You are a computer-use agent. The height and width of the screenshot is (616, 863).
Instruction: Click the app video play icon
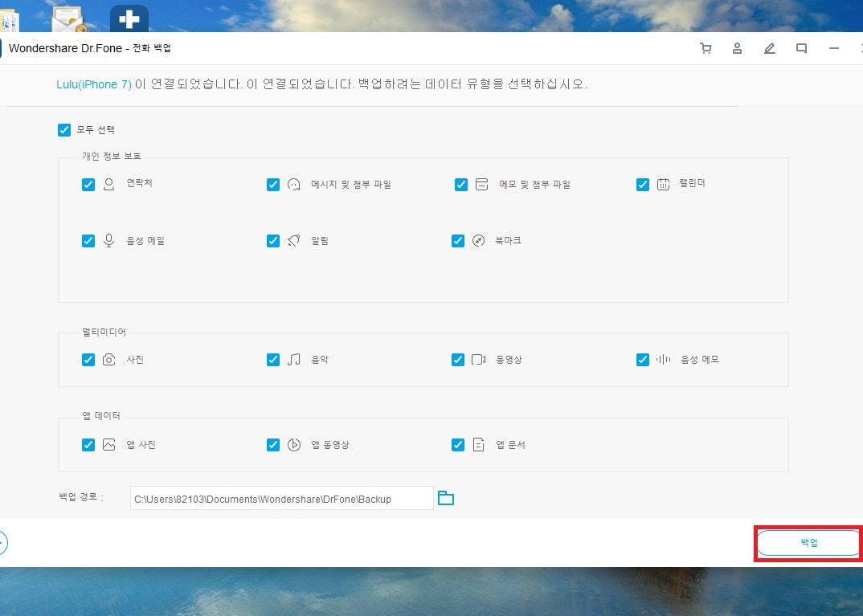pyautogui.click(x=294, y=444)
